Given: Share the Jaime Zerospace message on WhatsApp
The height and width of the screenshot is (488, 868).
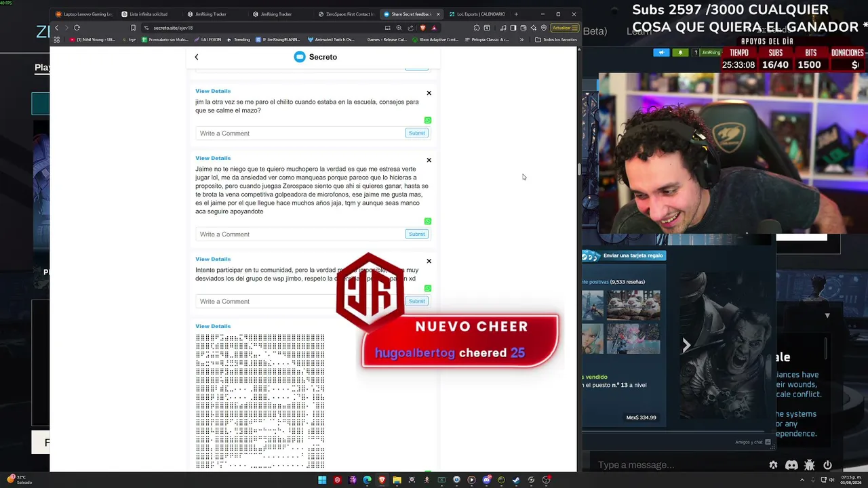Looking at the screenshot, I should (427, 221).
